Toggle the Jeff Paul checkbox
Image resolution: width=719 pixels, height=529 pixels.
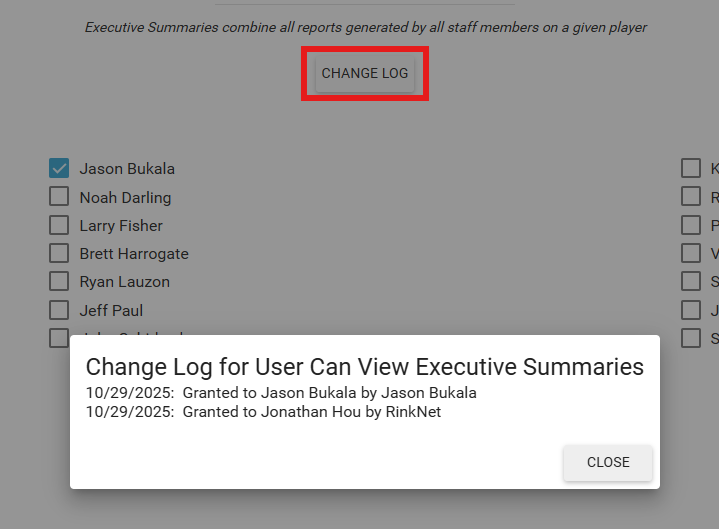59,310
